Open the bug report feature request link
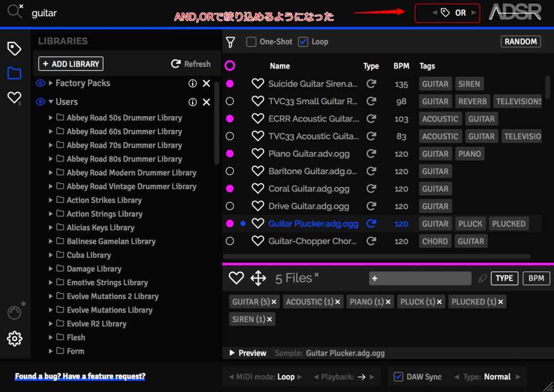This screenshot has width=554, height=392. (x=80, y=376)
